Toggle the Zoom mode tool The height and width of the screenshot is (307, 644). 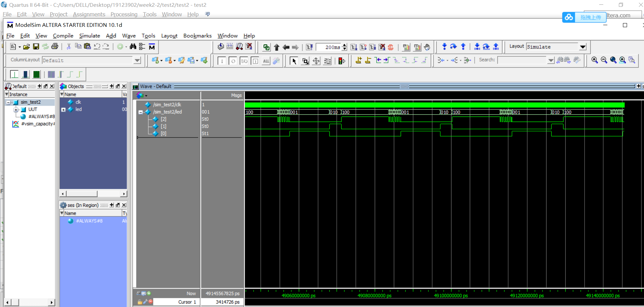(305, 61)
